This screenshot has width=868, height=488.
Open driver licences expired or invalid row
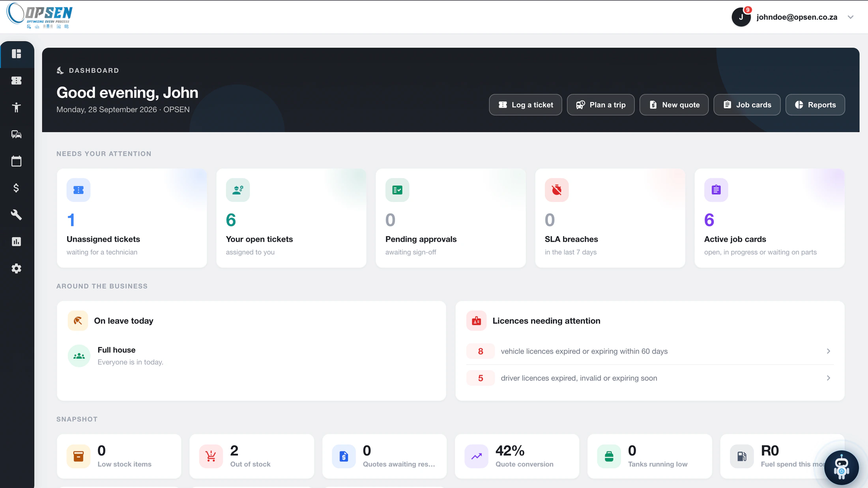(650, 378)
